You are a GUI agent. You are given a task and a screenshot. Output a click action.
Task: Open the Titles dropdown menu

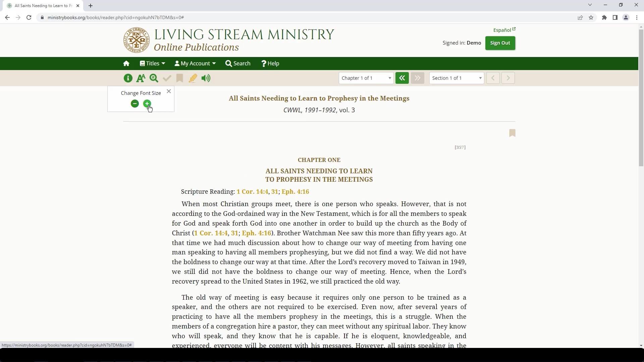(x=153, y=63)
